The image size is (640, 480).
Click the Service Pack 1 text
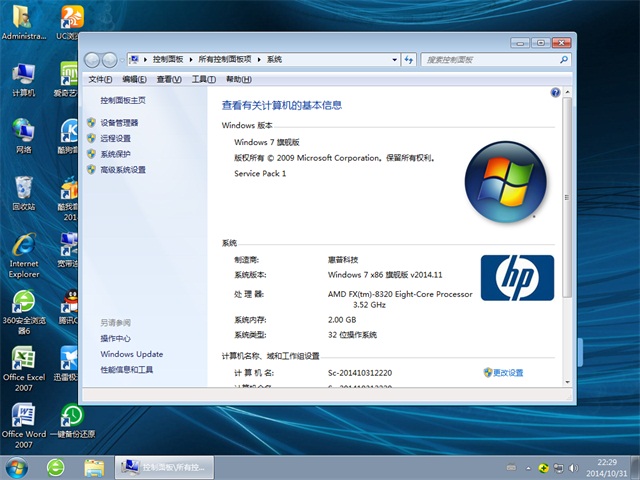[260, 173]
